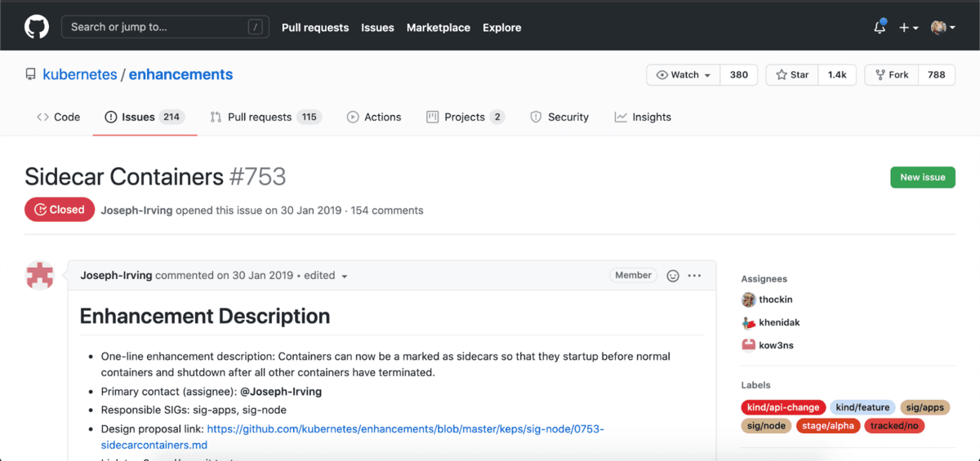Open the Watch dropdown button

(x=684, y=74)
